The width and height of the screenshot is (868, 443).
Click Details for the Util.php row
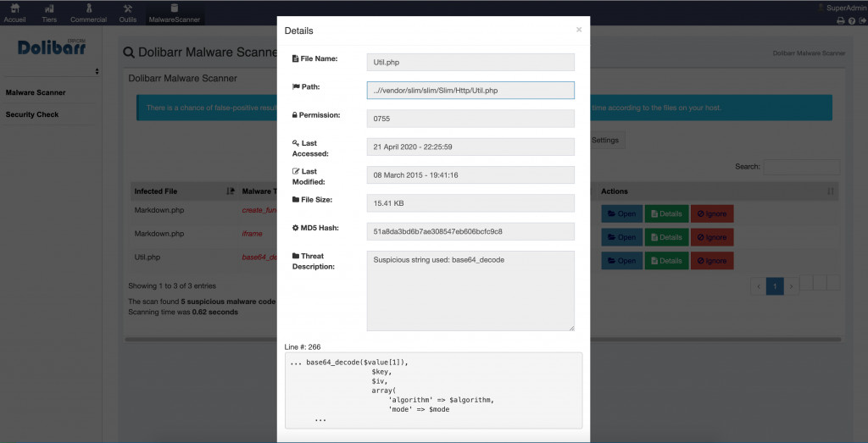point(666,261)
